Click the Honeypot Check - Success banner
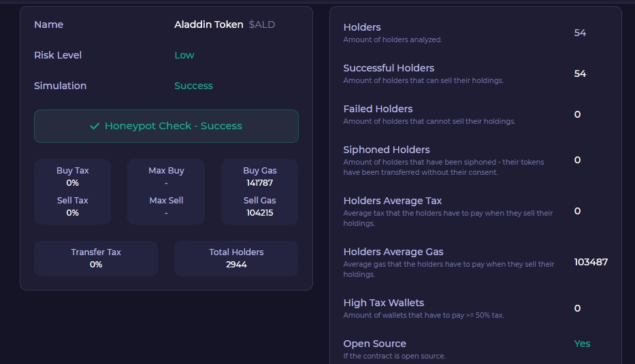Viewport: 635px width, 364px height. (166, 126)
